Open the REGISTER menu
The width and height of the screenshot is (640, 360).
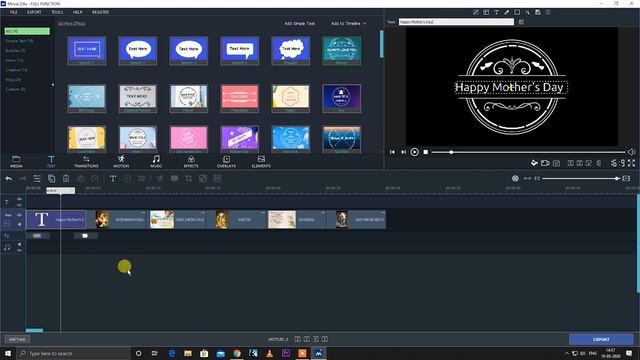[x=100, y=12]
